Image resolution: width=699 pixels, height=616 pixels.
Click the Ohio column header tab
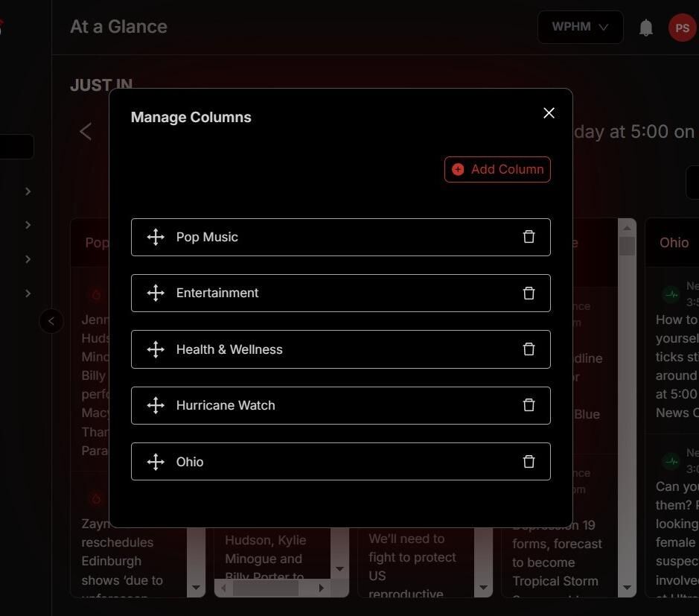674,243
